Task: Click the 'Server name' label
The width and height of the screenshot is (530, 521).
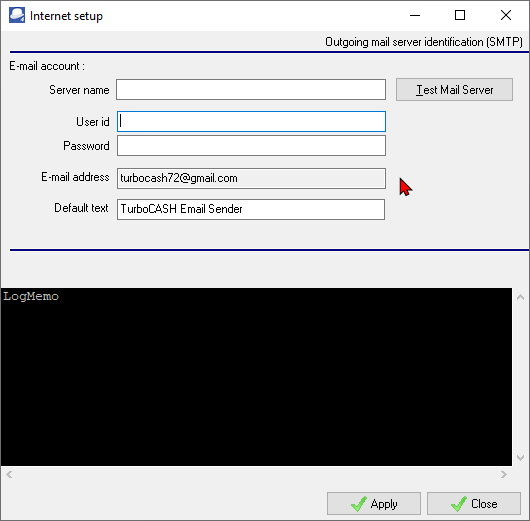Action: tap(79, 90)
